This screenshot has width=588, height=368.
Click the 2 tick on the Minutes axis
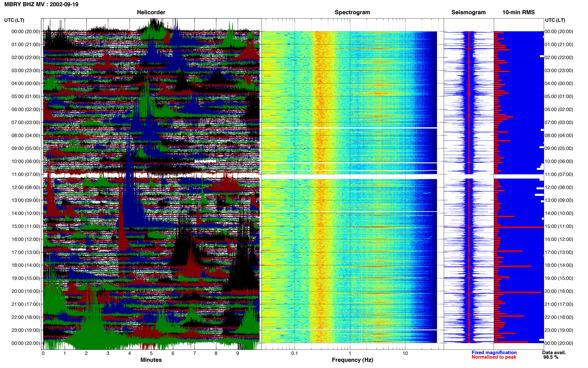(86, 353)
